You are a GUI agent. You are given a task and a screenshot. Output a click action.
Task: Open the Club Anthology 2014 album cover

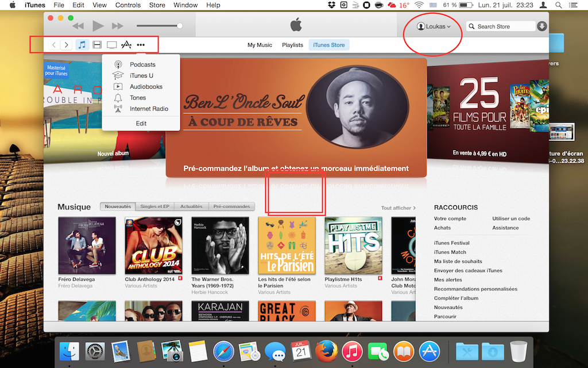(154, 246)
